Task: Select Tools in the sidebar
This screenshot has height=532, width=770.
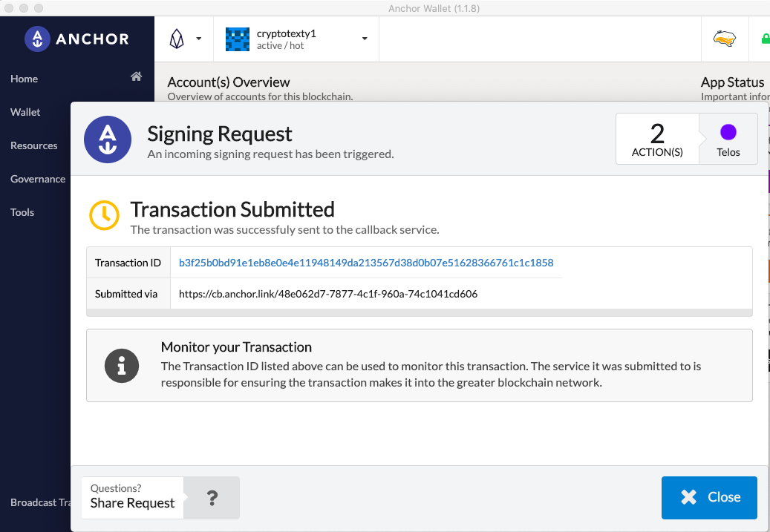Action: pos(22,212)
